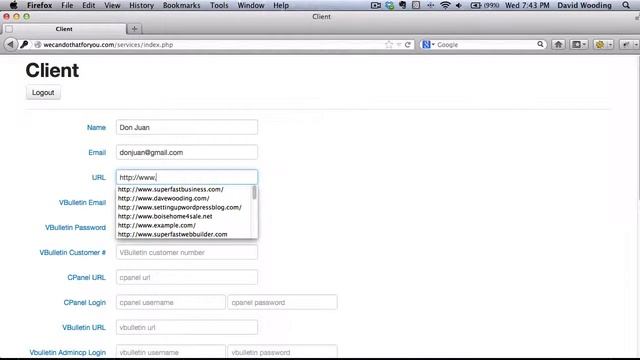
Task: Select suggestion http://www.boisehome4sale.net
Action: pyautogui.click(x=165, y=216)
